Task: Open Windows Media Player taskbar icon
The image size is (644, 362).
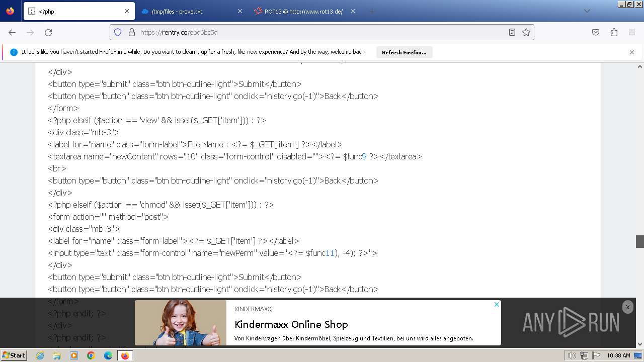Action: [x=74, y=355]
